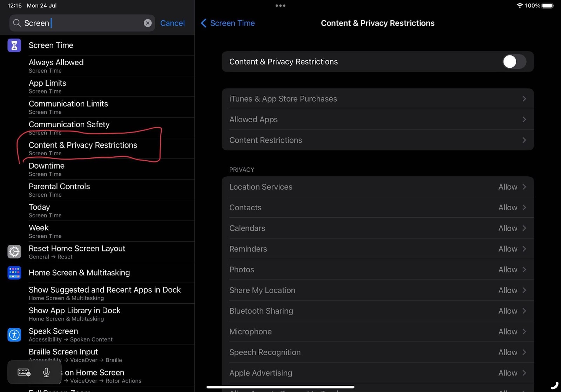This screenshot has height=392, width=561.
Task: Tap the Microphone privacy row
Action: coord(378,332)
